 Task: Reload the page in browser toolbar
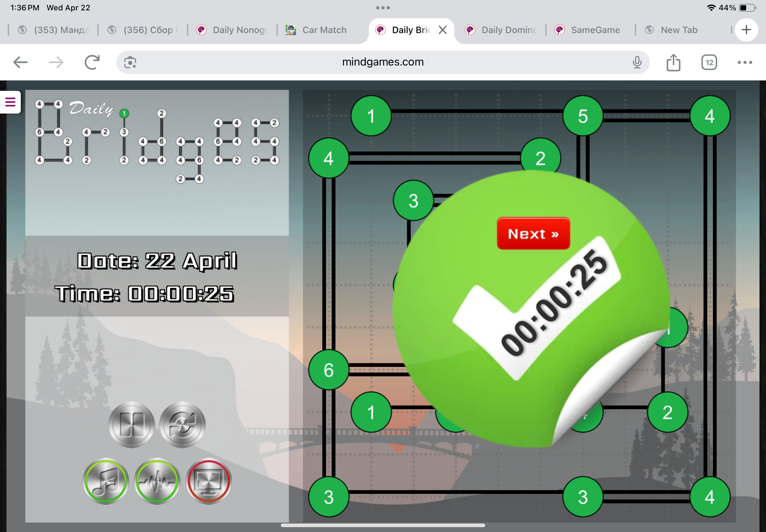92,62
